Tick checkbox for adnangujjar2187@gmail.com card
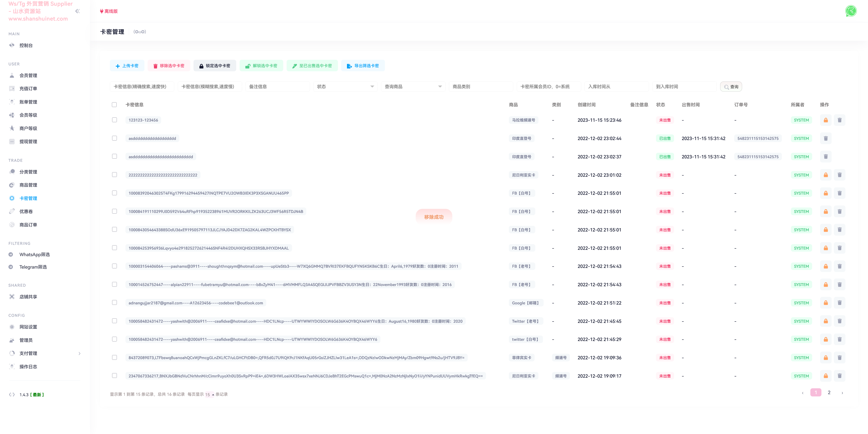Image resolution: width=868 pixels, height=434 pixels. tap(114, 303)
